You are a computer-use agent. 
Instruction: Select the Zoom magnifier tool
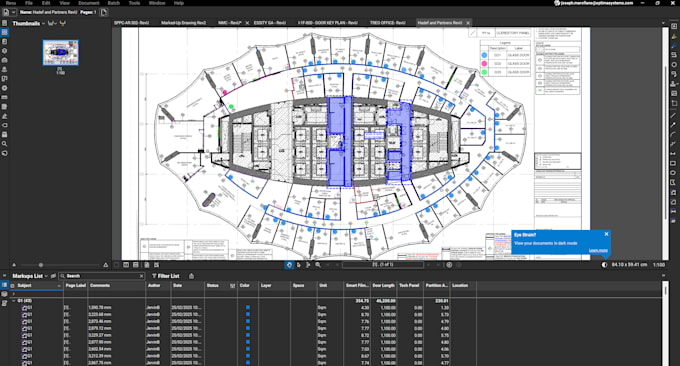pyautogui.click(x=318, y=265)
